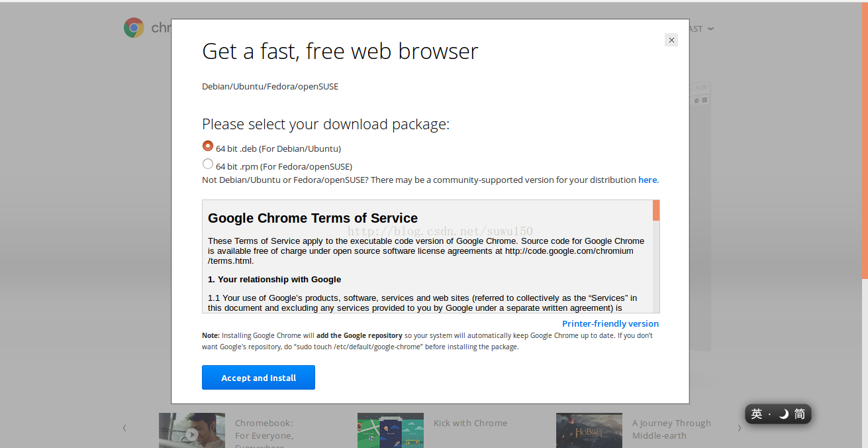Go to next carousel item using the right arrow

[x=740, y=428]
